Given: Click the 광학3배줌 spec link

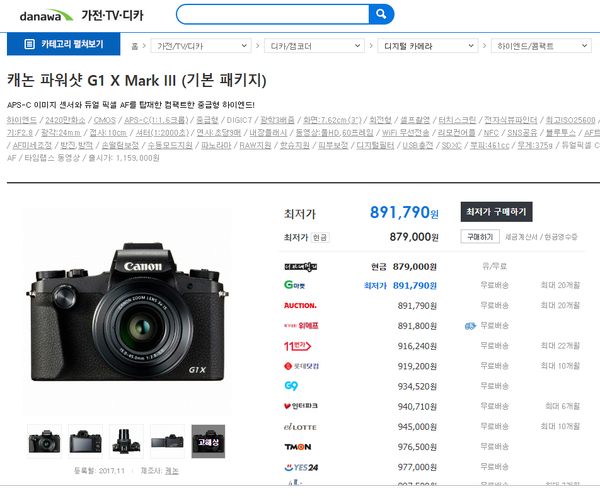Looking at the screenshot, I should [x=277, y=120].
